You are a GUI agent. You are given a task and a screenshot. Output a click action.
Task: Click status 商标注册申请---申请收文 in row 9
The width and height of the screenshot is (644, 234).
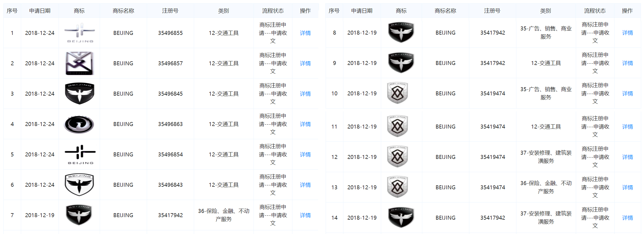pos(595,63)
